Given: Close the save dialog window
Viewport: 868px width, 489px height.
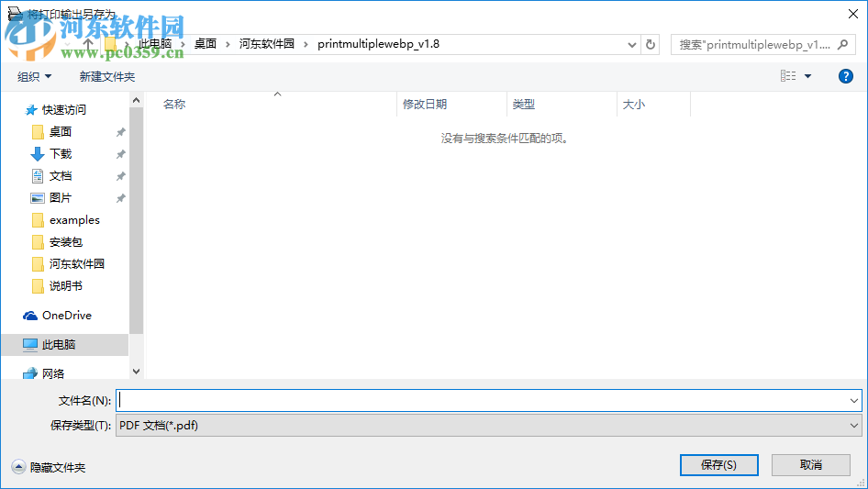Looking at the screenshot, I should coord(853,14).
